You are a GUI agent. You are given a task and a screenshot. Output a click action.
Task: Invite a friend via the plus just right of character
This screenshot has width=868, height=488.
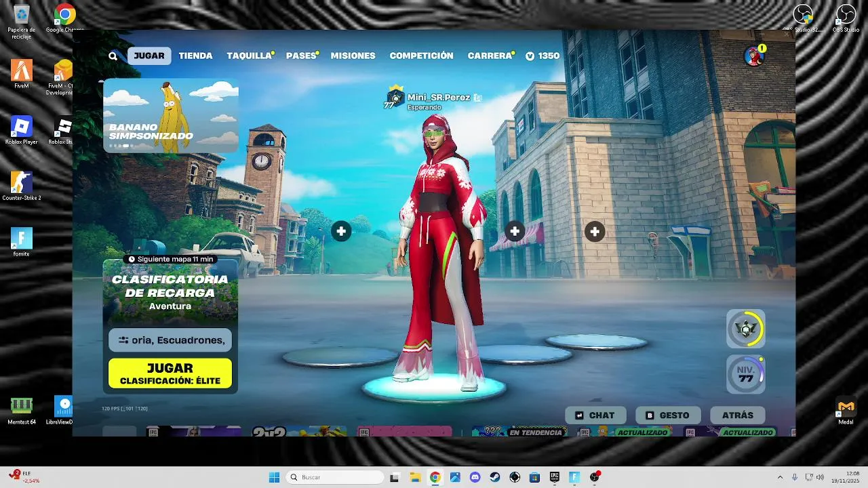pos(515,232)
